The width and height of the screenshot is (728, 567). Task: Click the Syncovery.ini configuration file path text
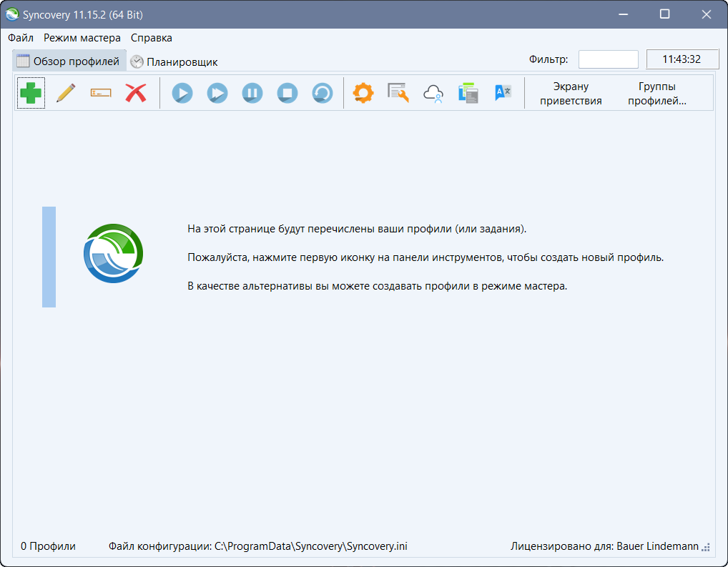(257, 546)
